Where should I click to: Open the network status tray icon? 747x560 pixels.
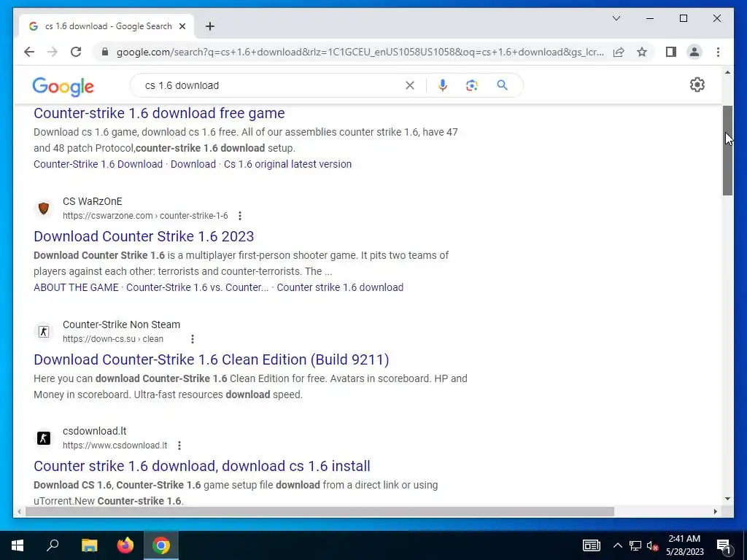[635, 545]
